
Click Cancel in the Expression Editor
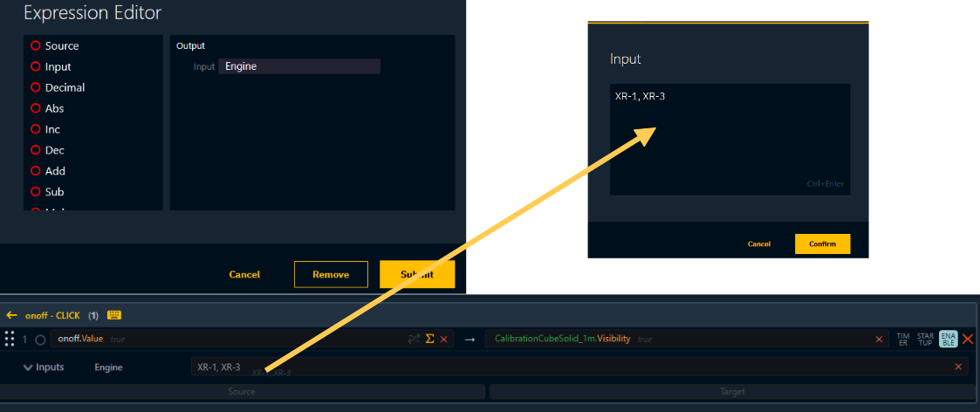pos(244,275)
